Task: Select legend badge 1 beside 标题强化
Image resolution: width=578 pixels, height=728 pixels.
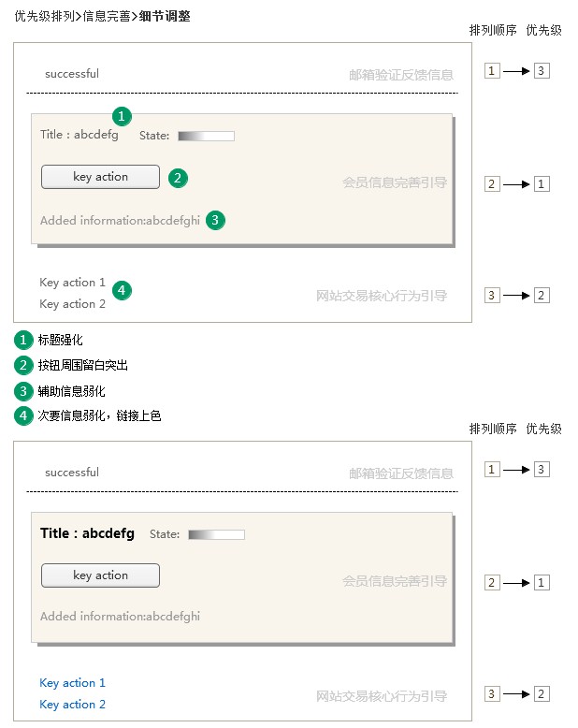Action: tap(23, 339)
